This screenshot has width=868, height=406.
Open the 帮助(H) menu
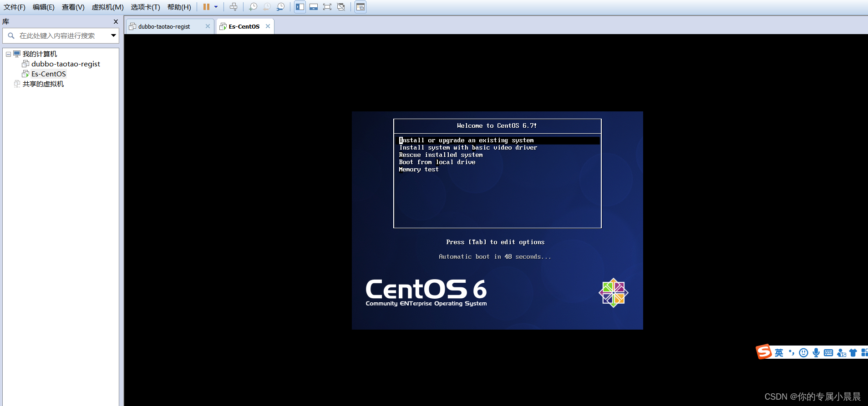click(x=179, y=7)
